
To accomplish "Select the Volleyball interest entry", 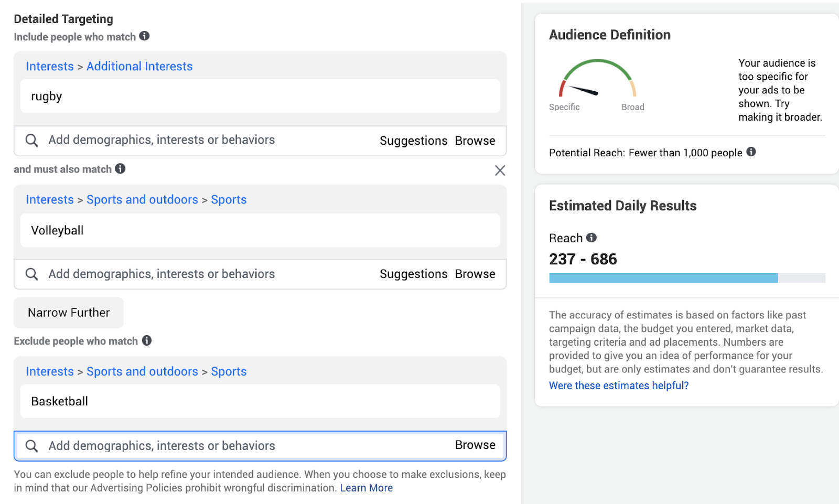I will 260,230.
